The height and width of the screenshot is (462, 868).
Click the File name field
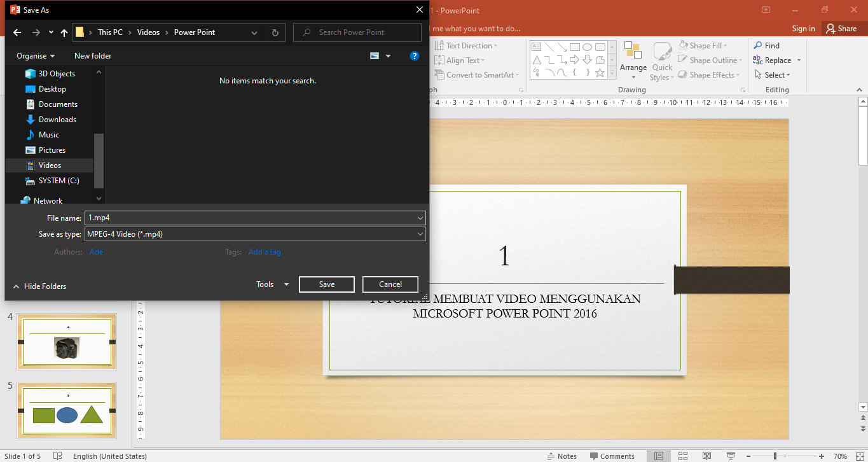(x=250, y=218)
